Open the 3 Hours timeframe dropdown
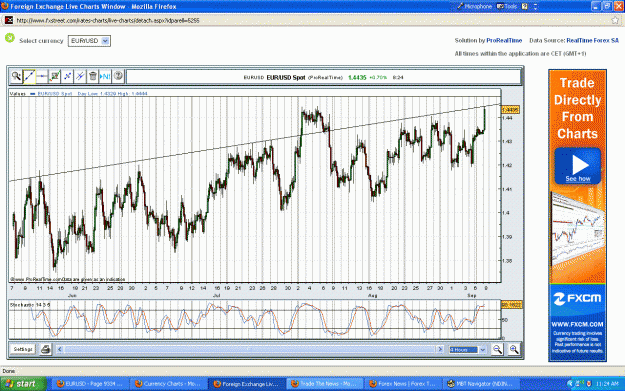 [x=468, y=350]
